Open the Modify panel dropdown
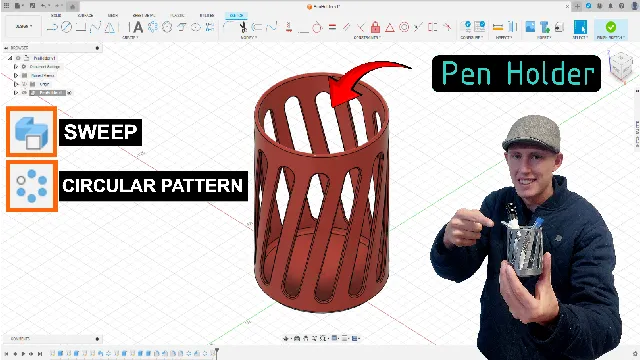Screen dimensions: 640x360 tap(249, 38)
